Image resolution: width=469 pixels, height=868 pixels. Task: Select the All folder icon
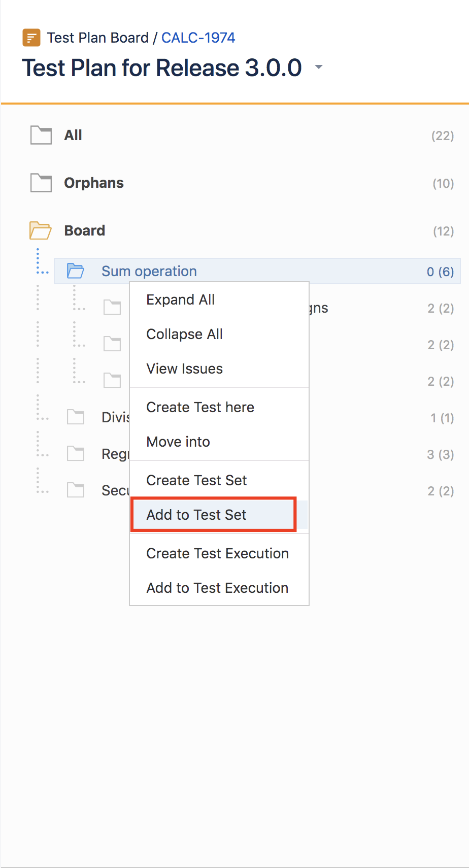(41, 135)
